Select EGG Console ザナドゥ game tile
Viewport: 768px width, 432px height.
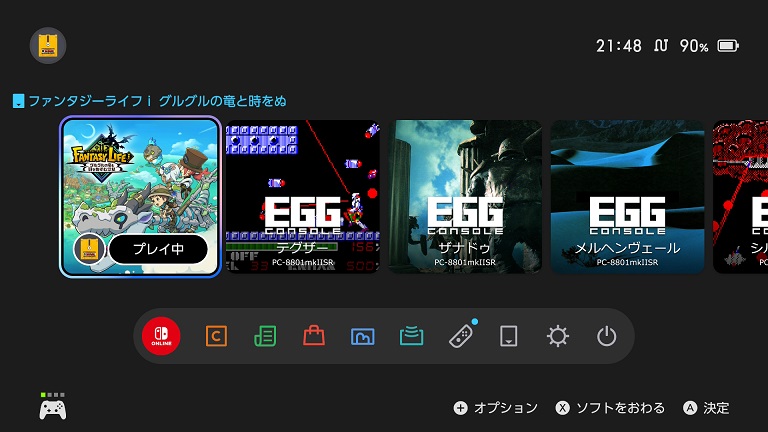[x=465, y=197]
